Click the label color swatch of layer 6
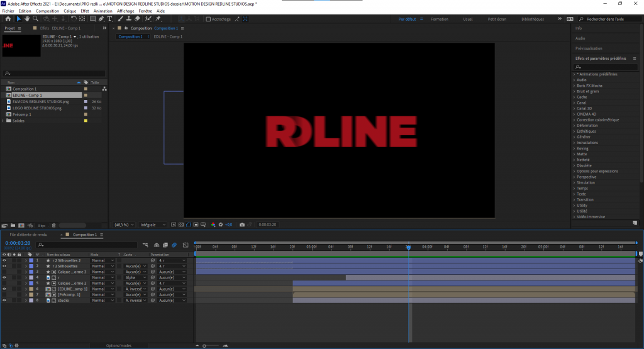Image resolution: width=644 pixels, height=349 pixels. pos(31,289)
